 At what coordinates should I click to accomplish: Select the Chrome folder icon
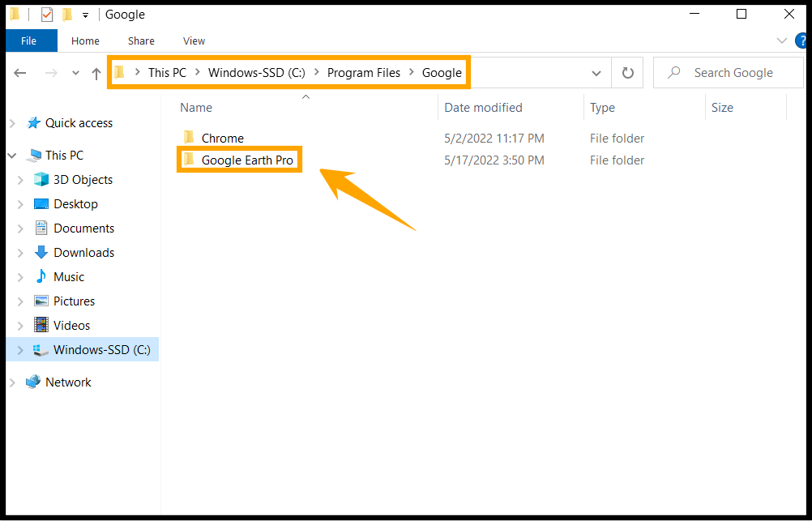[x=189, y=137]
